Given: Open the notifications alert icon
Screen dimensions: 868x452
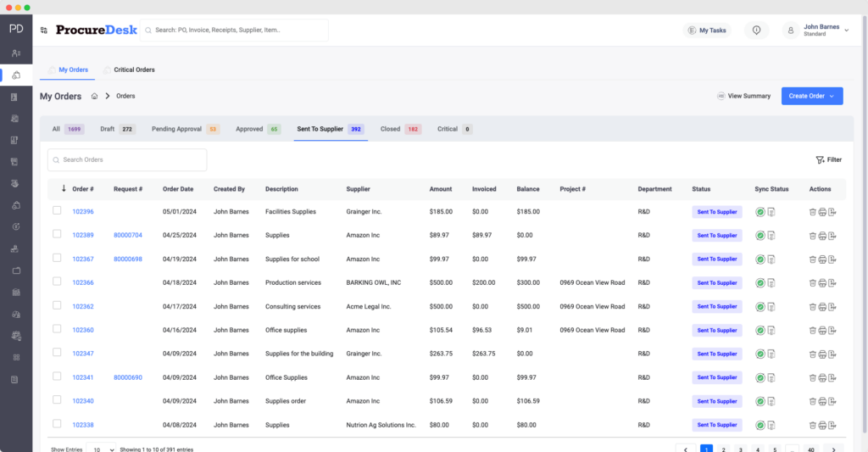Looking at the screenshot, I should tap(756, 31).
